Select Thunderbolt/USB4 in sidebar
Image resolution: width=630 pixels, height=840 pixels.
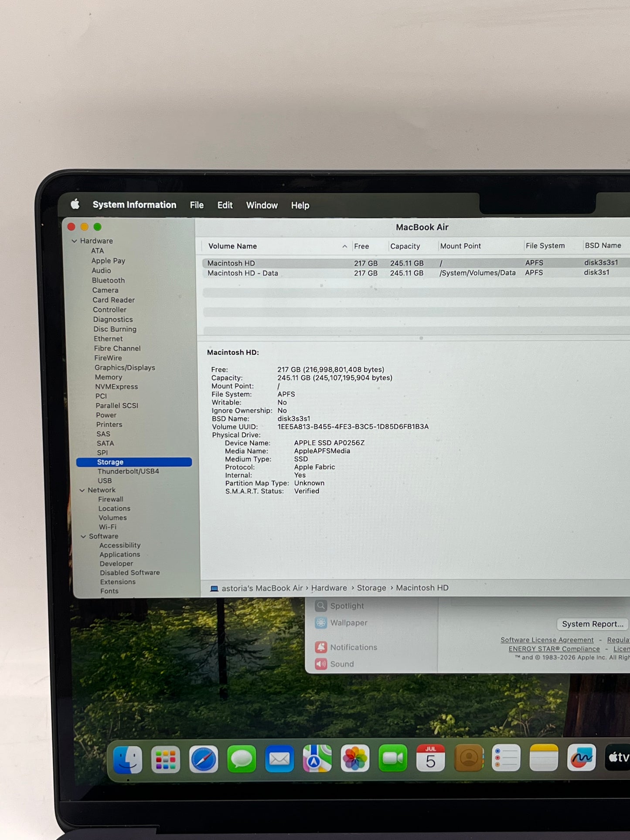coord(128,471)
